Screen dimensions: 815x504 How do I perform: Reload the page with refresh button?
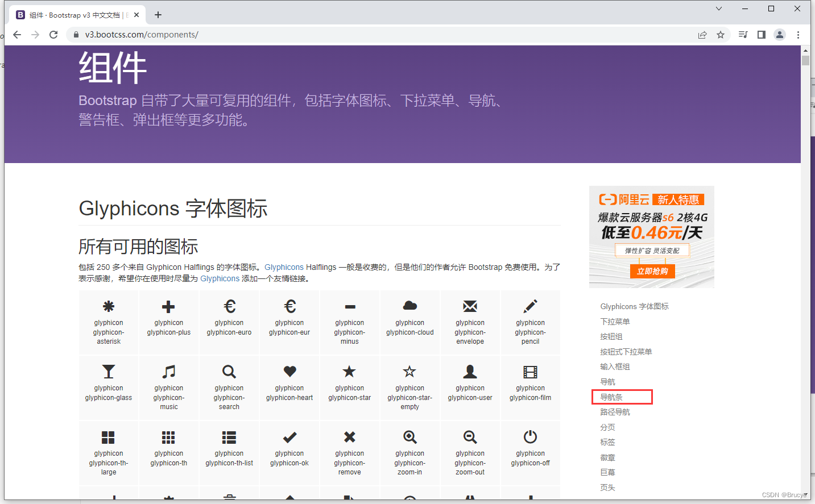(53, 35)
